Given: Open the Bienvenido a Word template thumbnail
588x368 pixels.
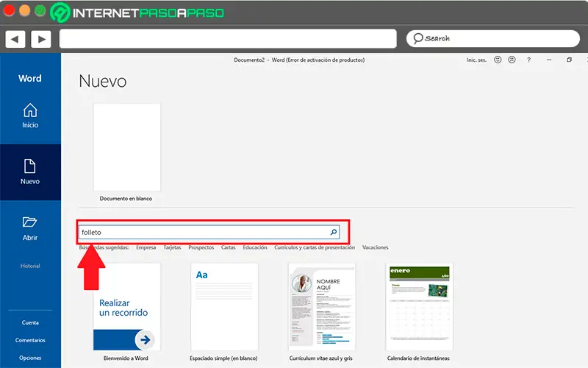Looking at the screenshot, I should pos(126,307).
